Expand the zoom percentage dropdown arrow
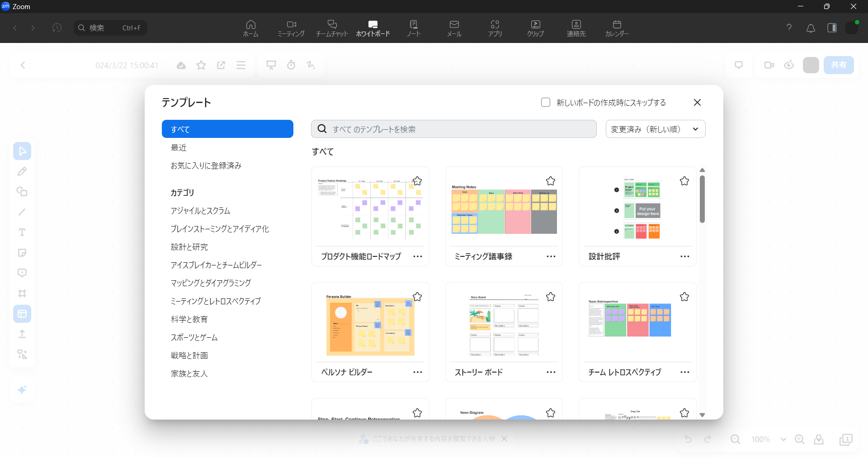Screen dimensions: 868x458 (783, 439)
